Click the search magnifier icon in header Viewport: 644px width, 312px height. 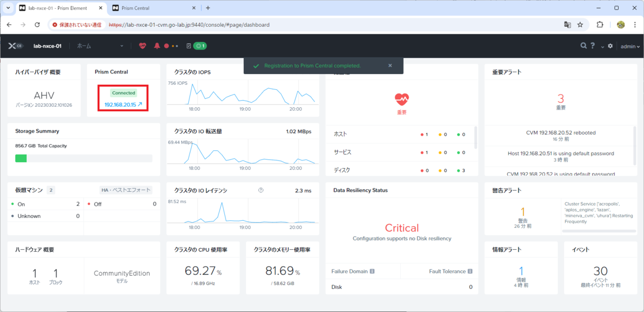coord(583,46)
